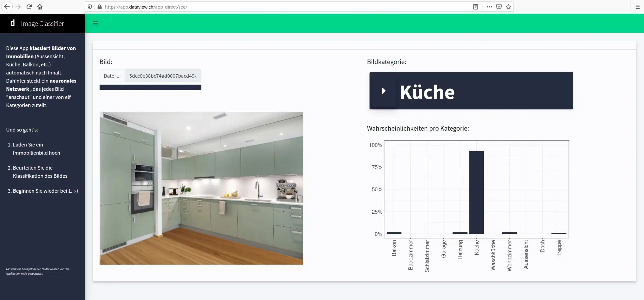Click the 'Garage' axis label
The width and height of the screenshot is (644, 300).
[x=444, y=249]
